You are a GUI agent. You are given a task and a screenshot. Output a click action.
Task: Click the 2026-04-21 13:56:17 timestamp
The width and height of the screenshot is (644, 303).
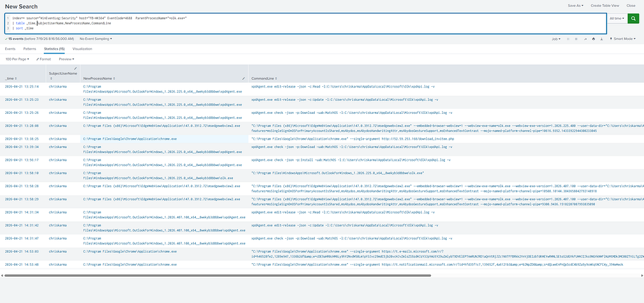(22, 160)
